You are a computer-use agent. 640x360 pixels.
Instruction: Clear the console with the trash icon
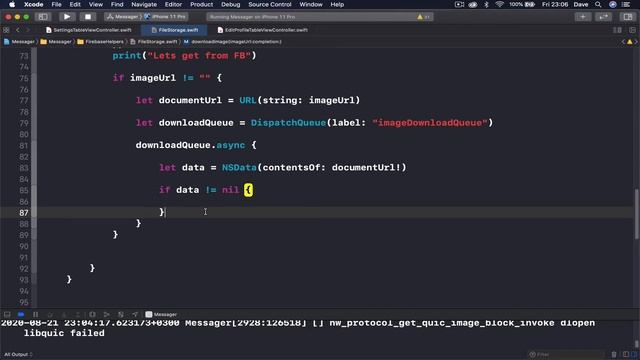614,354
